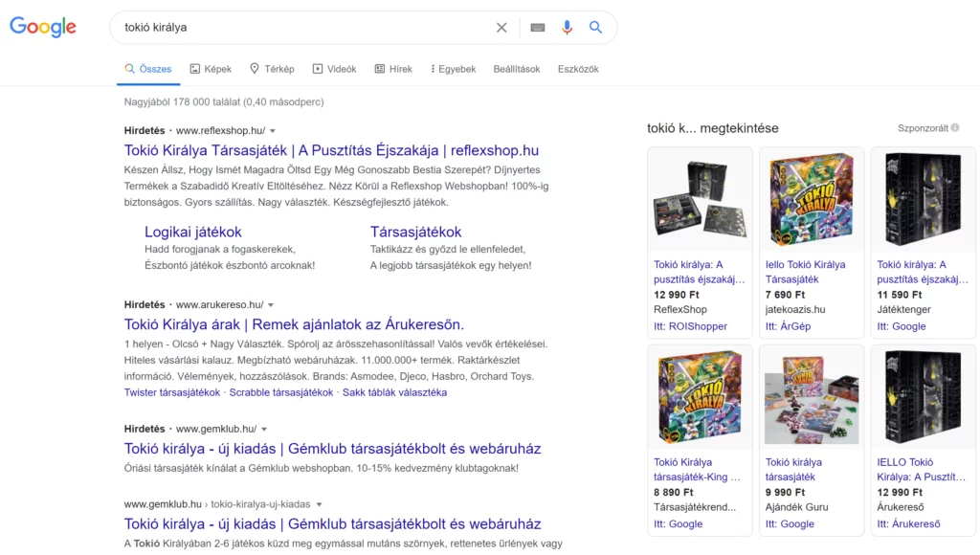This screenshot has height=555, width=980.
Task: Open Scrabble társasjátékok link
Action: click(x=281, y=392)
